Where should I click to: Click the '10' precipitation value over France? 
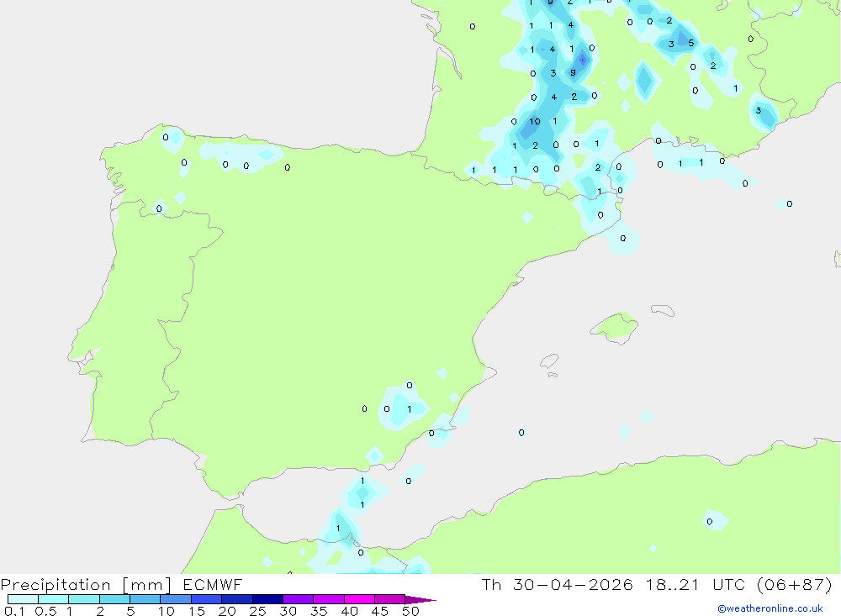click(535, 122)
